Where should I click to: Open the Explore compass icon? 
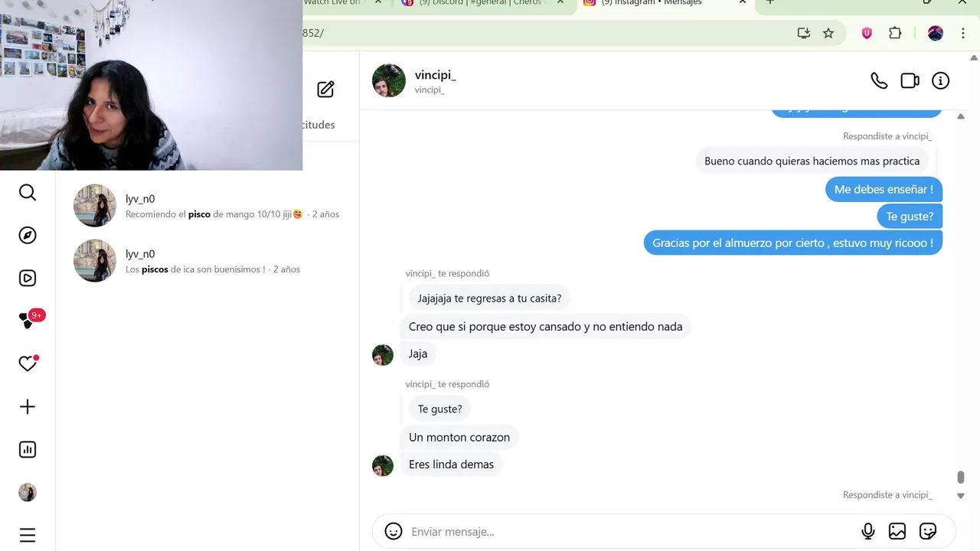28,235
